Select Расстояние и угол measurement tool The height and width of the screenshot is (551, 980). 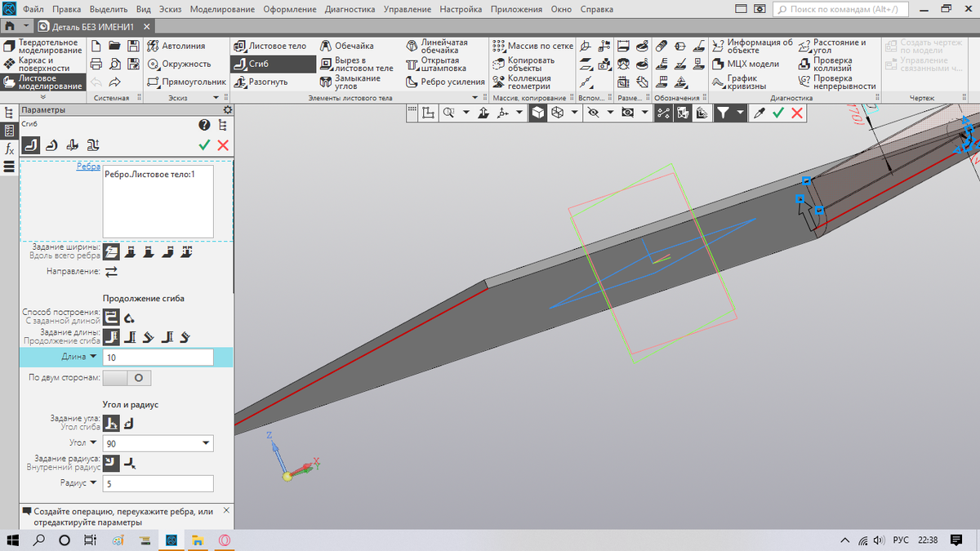click(x=832, y=46)
